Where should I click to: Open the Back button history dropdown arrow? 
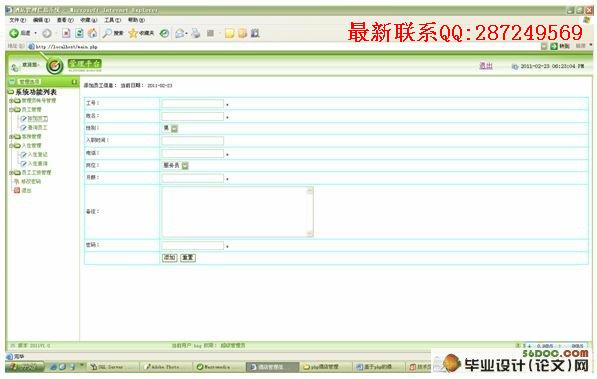35,34
